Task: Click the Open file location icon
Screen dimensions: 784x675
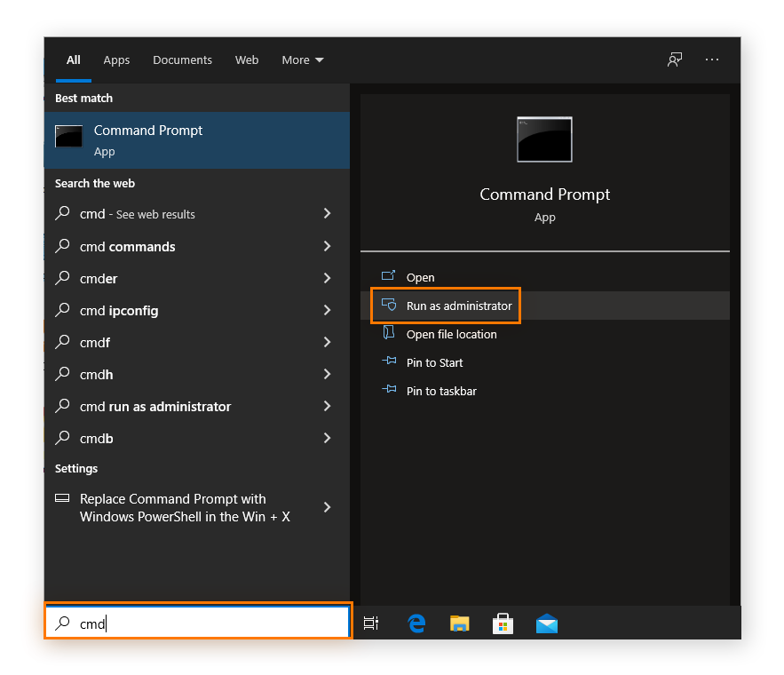Action: 389,332
